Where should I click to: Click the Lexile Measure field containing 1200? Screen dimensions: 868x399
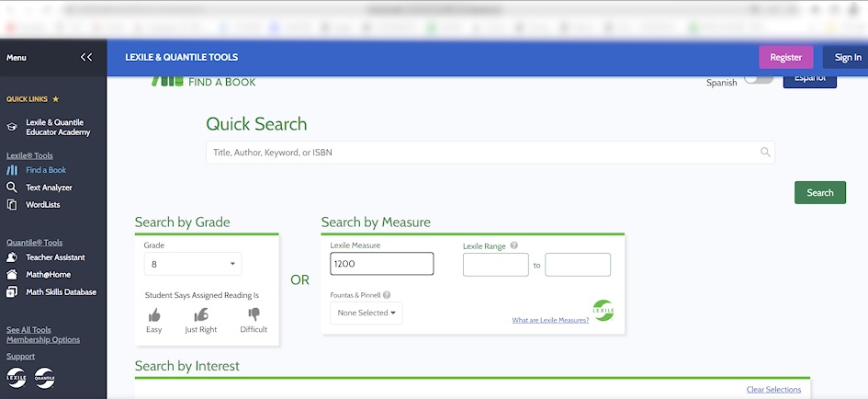click(382, 264)
